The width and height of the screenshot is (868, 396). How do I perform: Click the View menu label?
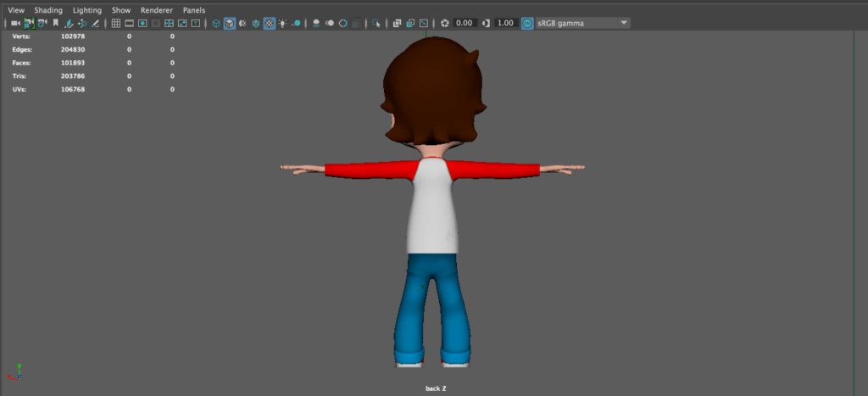16,10
